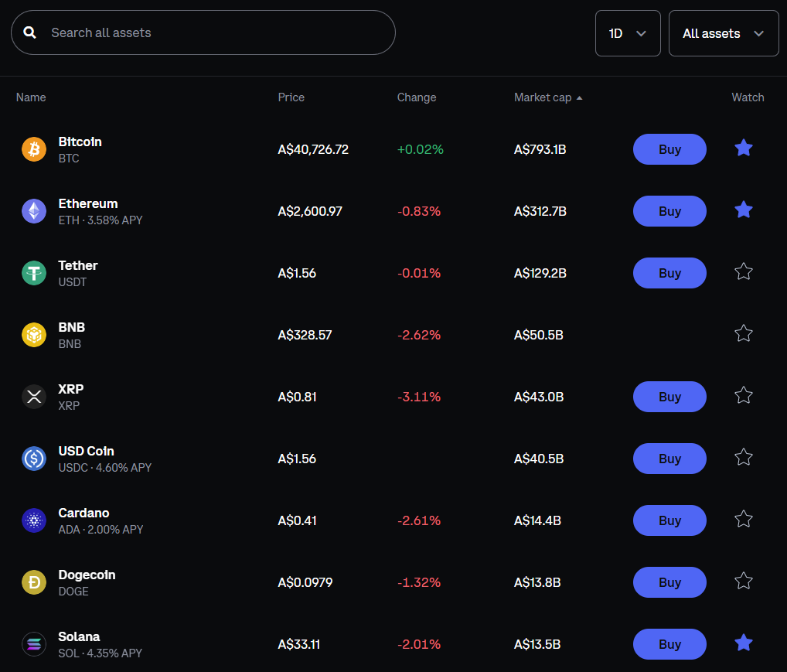787x672 pixels.
Task: Click Dogecoin market cap A$13.8B
Action: [537, 582]
